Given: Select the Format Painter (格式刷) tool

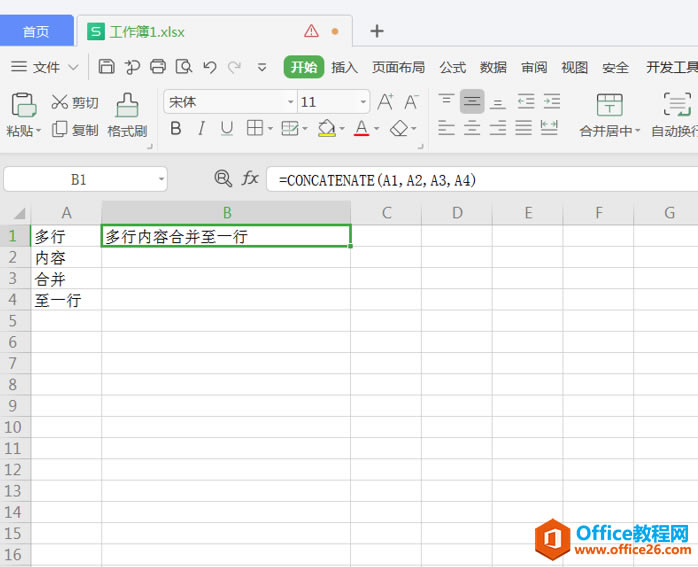Looking at the screenshot, I should (127, 115).
